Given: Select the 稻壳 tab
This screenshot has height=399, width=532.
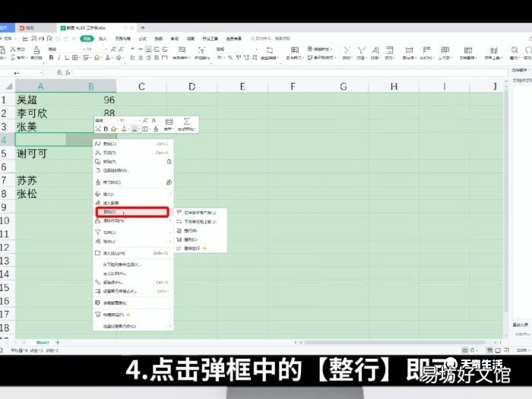Looking at the screenshot, I should (36, 28).
